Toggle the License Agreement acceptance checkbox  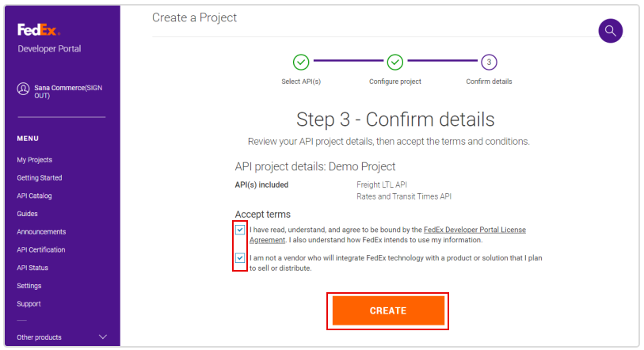(240, 230)
